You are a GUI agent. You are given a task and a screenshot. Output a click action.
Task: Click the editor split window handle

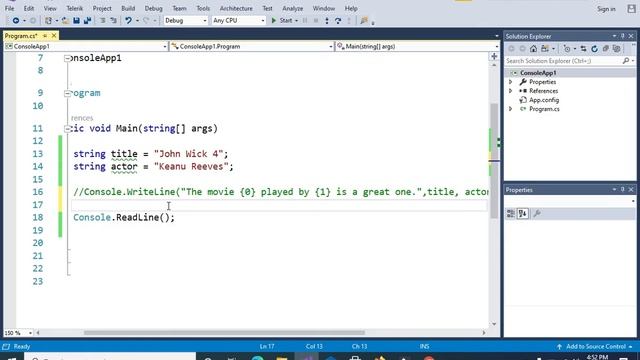click(x=494, y=56)
